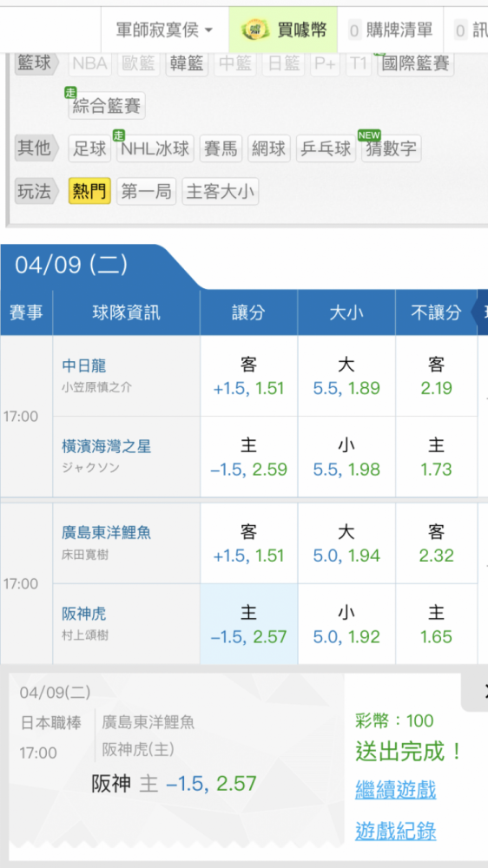Switch to 熱門 play type
The height and width of the screenshot is (868, 488).
89,191
